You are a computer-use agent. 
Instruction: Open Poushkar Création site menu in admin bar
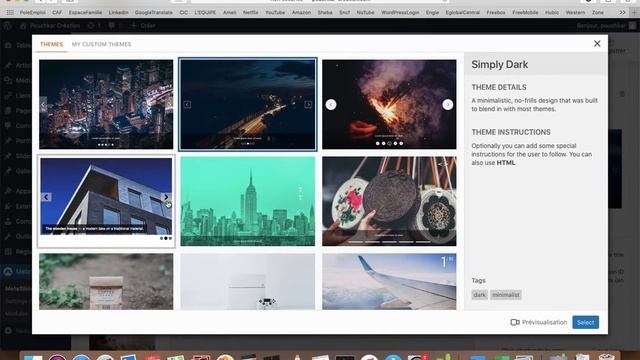(50, 26)
